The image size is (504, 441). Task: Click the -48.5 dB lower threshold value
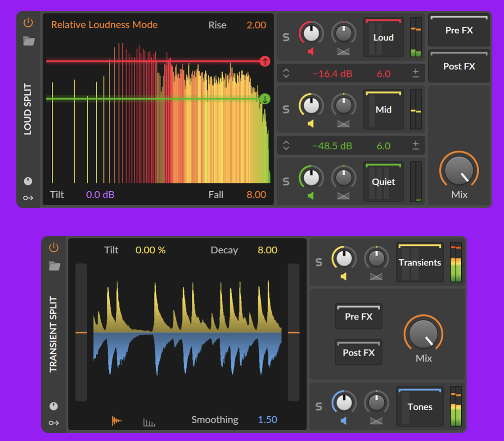(x=333, y=146)
